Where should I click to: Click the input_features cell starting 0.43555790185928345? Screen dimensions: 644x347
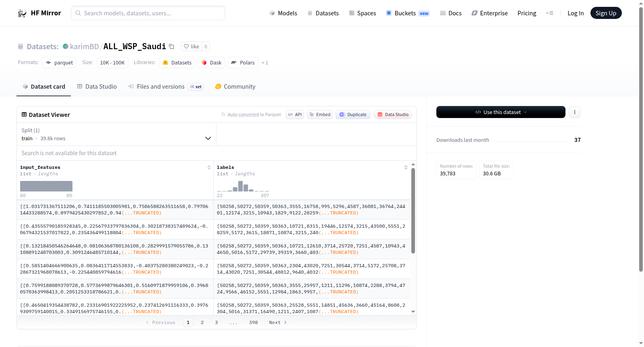[x=115, y=229]
